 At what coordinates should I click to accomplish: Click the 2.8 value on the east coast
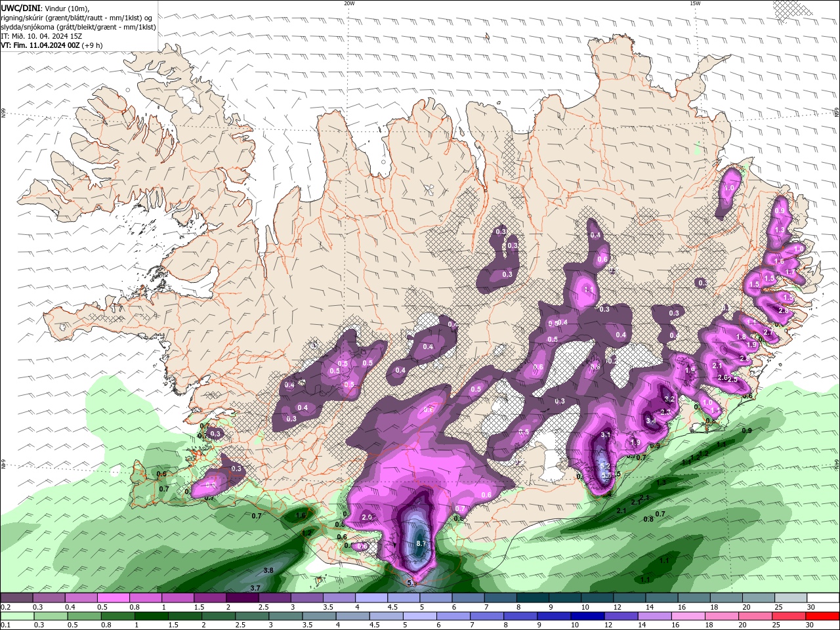pyautogui.click(x=783, y=310)
